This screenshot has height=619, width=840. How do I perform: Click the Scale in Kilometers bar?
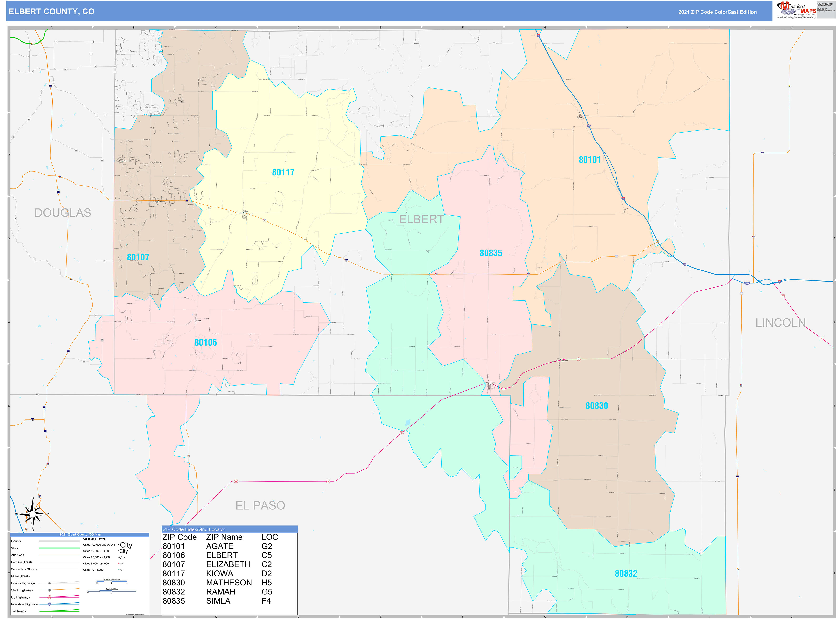click(x=112, y=582)
